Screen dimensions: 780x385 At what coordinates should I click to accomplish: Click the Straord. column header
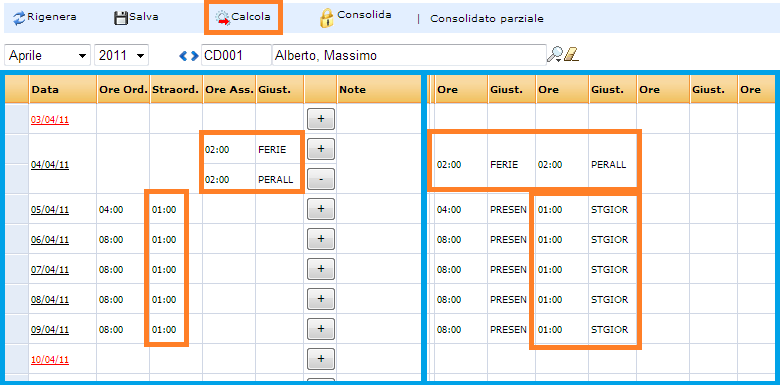(x=176, y=90)
